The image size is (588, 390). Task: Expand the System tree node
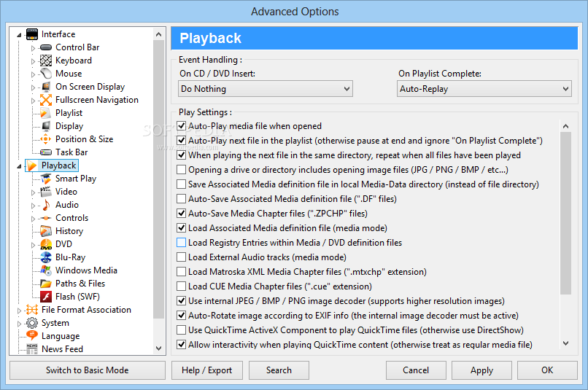point(19,324)
